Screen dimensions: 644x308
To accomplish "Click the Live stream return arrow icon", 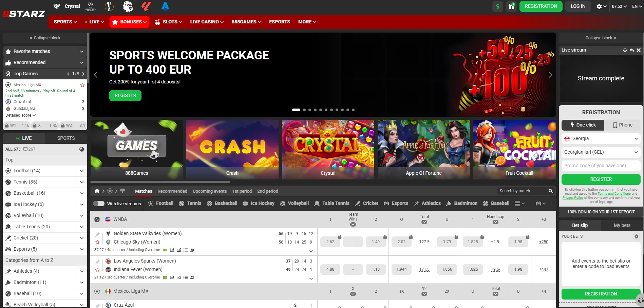I will pos(632,50).
